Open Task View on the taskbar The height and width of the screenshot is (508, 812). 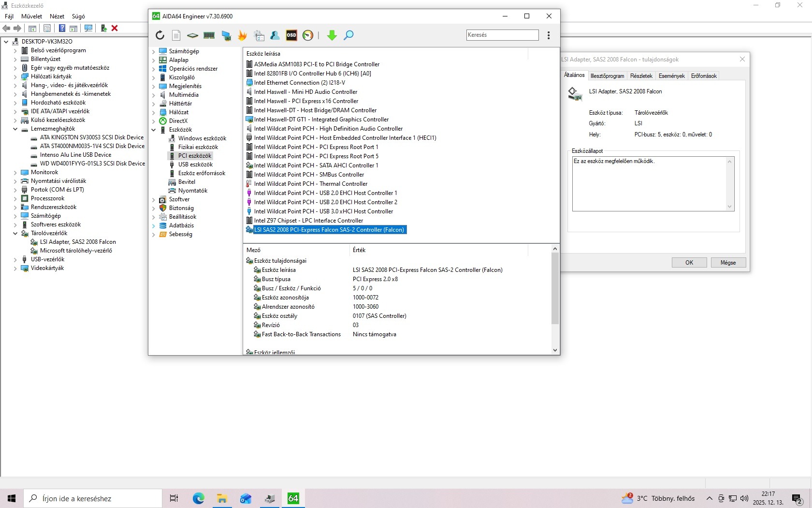[174, 498]
